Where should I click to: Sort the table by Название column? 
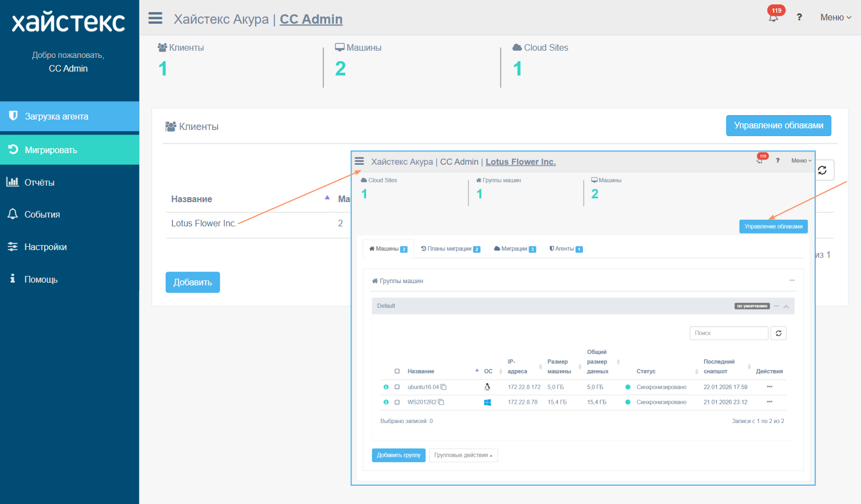tap(192, 199)
